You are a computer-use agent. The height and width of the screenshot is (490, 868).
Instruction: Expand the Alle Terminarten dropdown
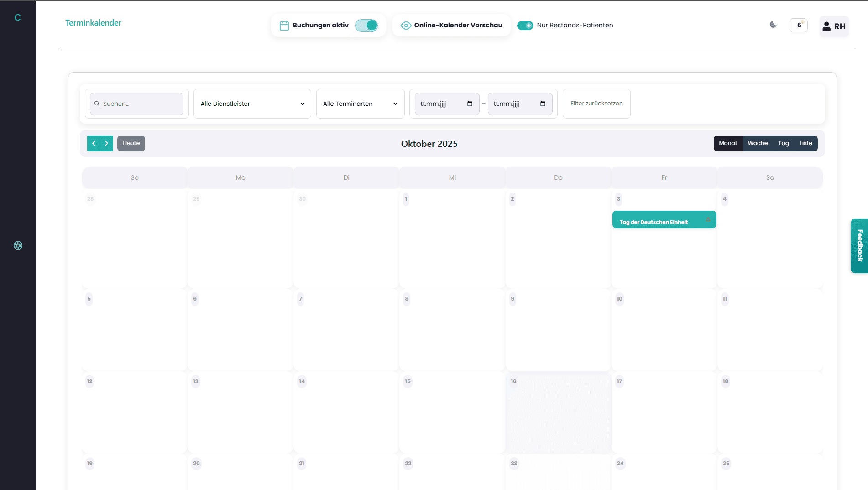click(x=360, y=104)
